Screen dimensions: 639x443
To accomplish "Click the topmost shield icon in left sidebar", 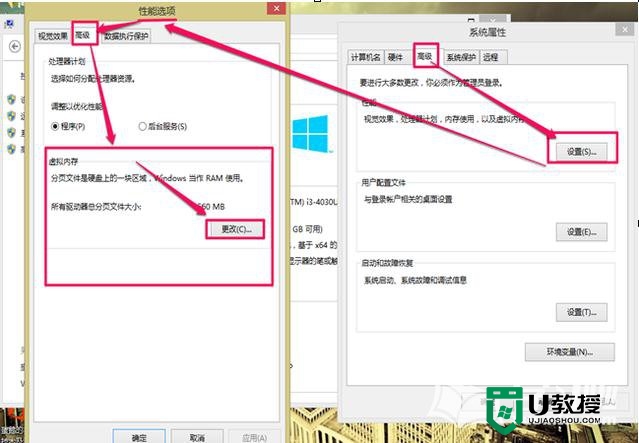I will point(11,99).
